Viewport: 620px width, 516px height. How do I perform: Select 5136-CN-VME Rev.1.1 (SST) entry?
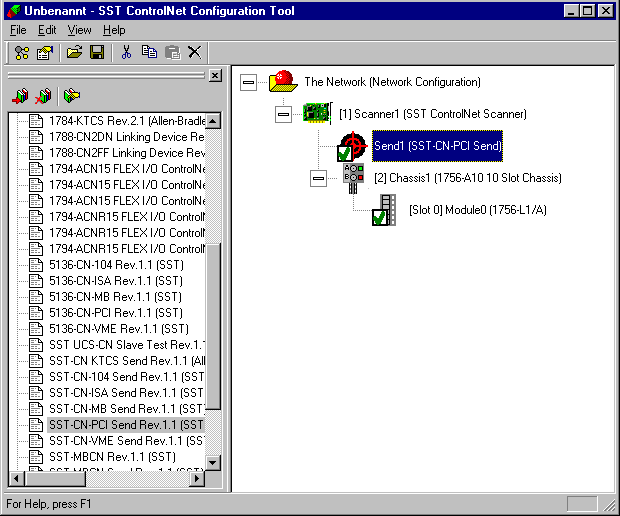click(x=119, y=329)
